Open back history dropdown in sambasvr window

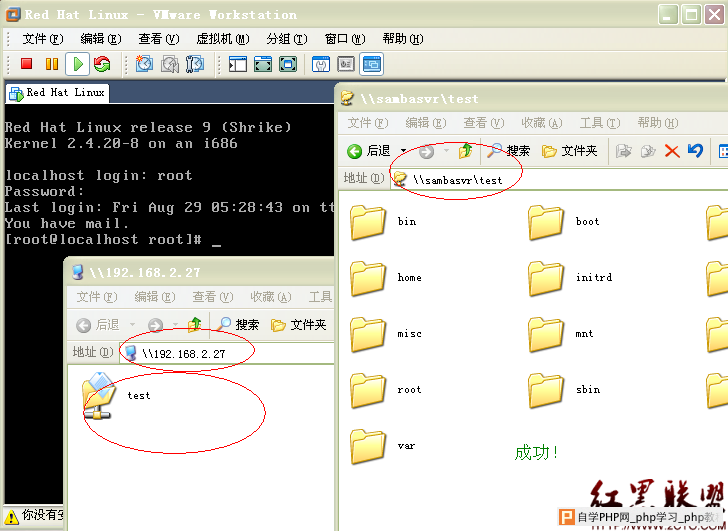coord(403,151)
